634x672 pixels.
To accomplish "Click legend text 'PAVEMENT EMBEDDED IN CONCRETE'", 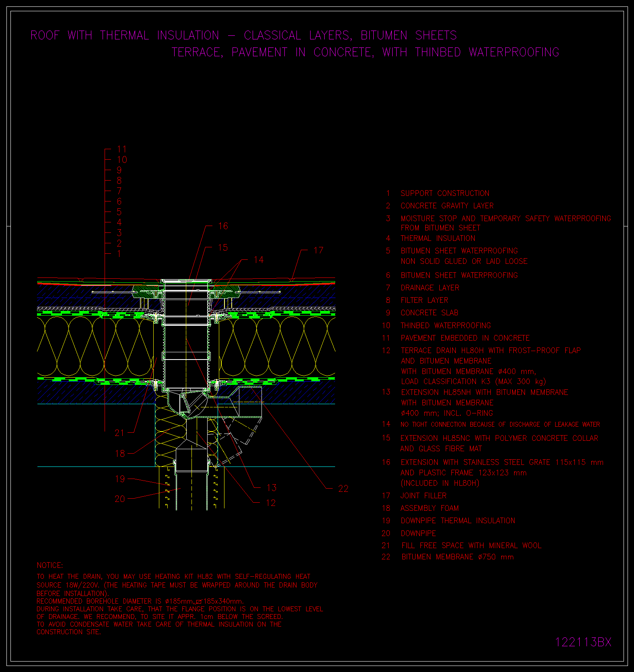I will click(x=465, y=338).
